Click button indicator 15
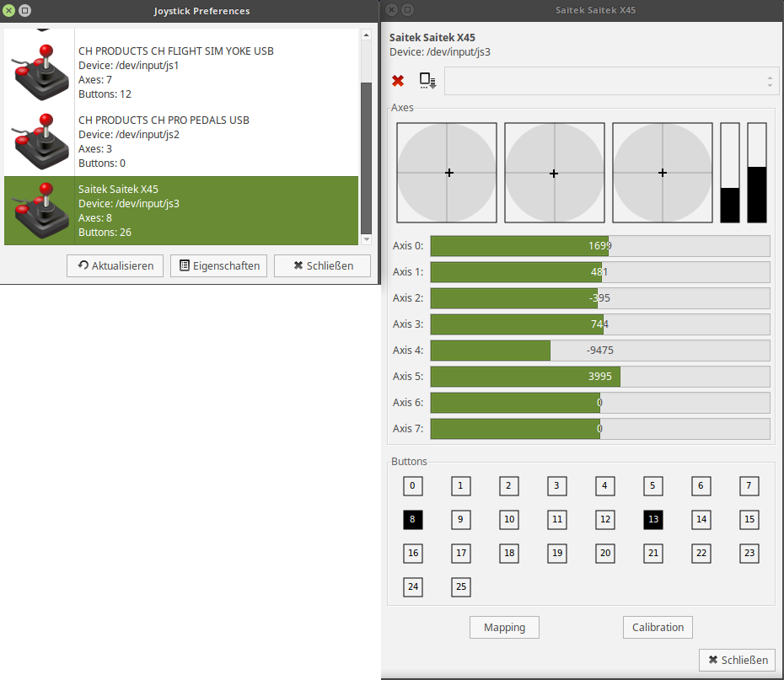This screenshot has width=784, height=680. (x=749, y=519)
